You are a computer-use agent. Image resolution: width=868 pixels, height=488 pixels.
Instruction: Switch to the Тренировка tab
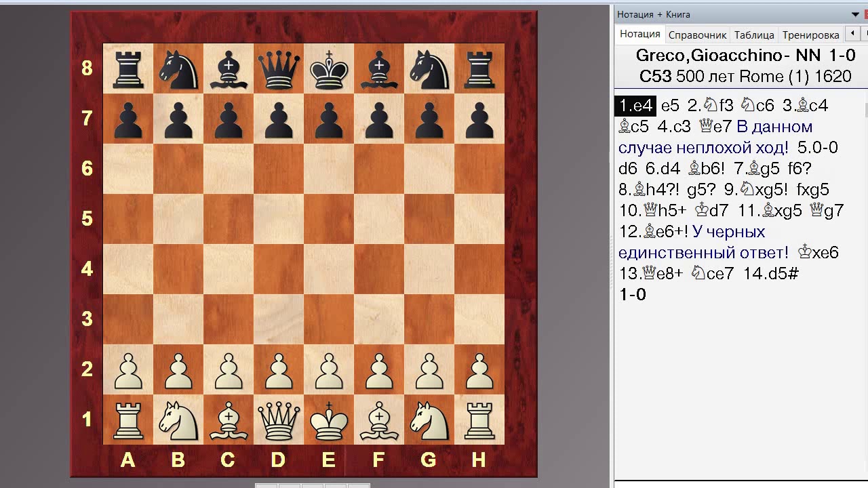tap(811, 35)
